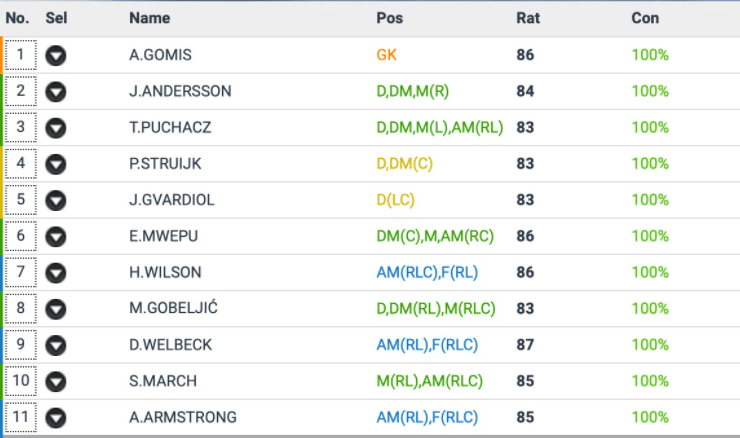Expand selection arrow beside J.ANDERSSON
This screenshot has height=438, width=740.
(x=56, y=91)
